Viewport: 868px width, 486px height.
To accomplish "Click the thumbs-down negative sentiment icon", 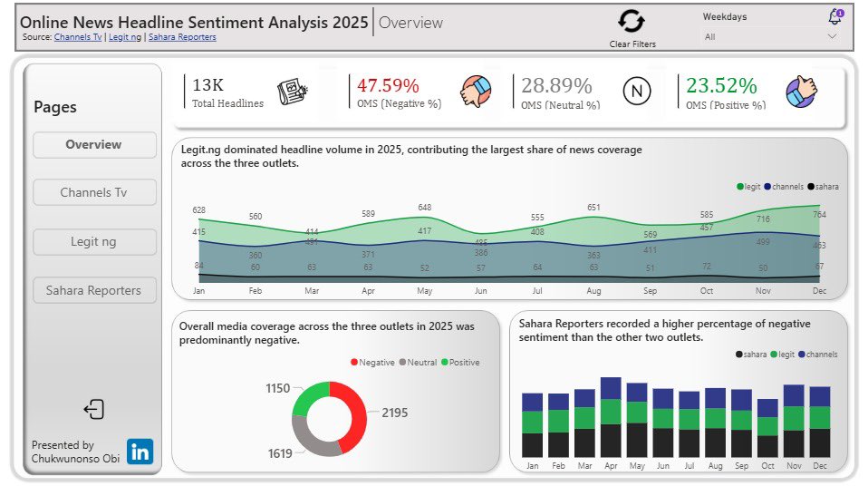I will 476,92.
